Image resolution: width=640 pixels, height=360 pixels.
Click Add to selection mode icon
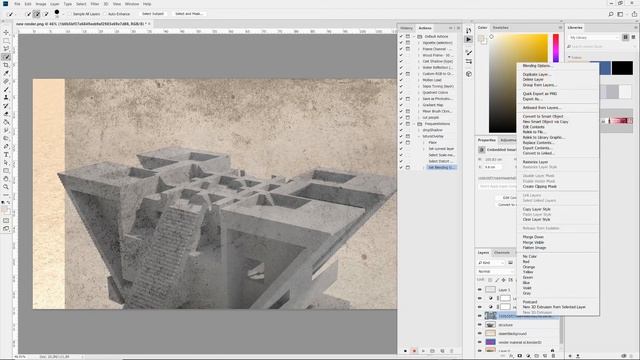pyautogui.click(x=36, y=14)
